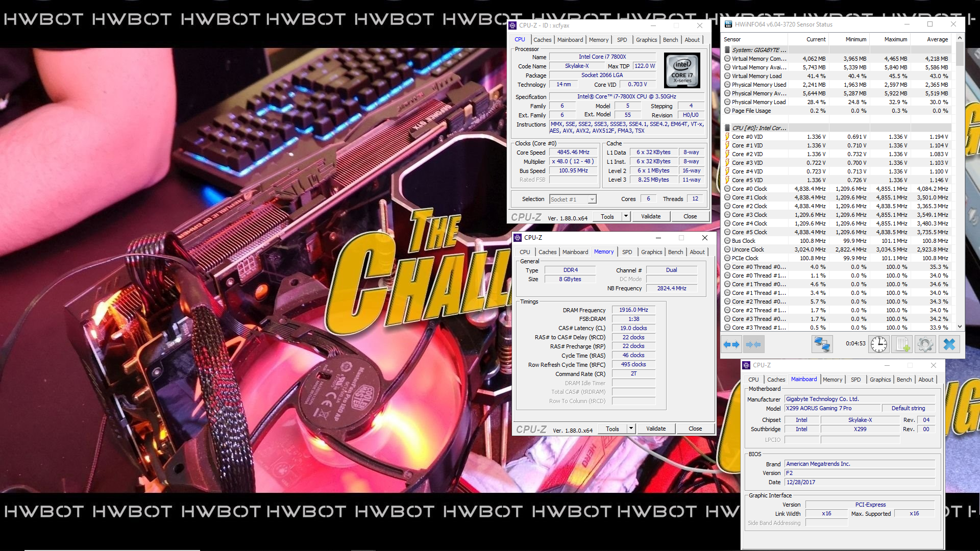Open HWiNFO sensor settings gear icon
980x551 pixels.
(925, 344)
